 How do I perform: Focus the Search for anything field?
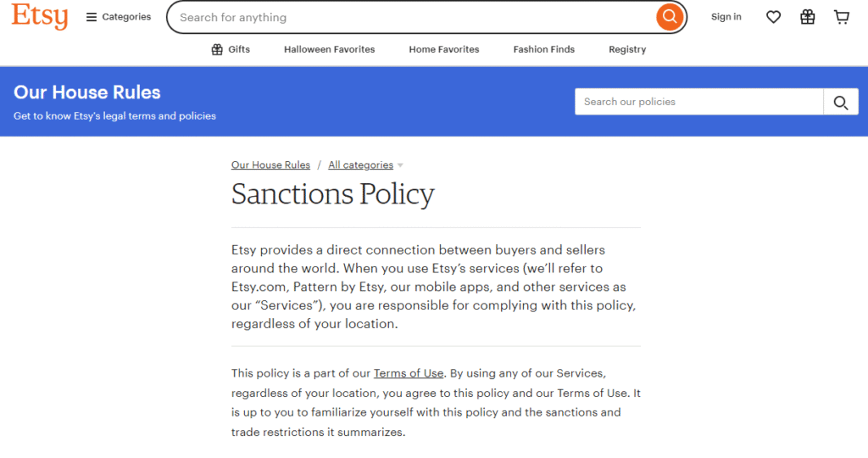pos(411,17)
